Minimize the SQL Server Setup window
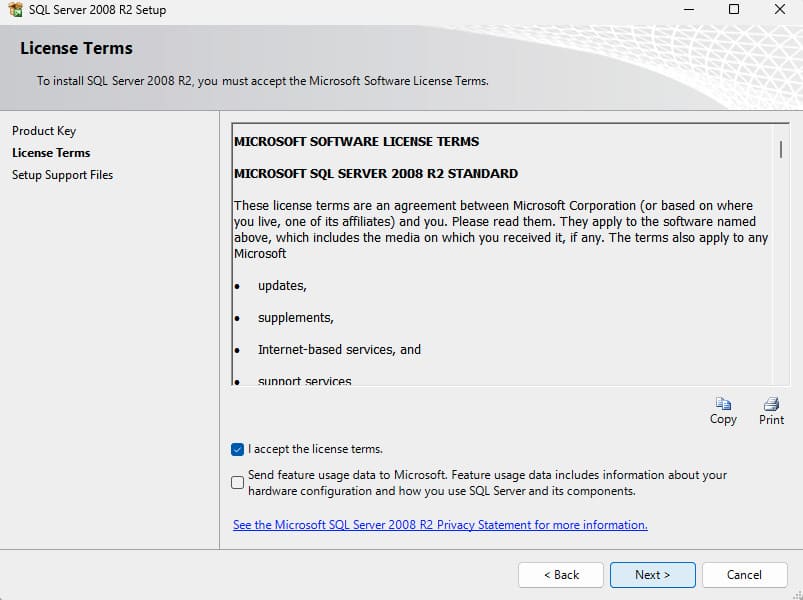Image resolution: width=803 pixels, height=600 pixels. (x=689, y=10)
